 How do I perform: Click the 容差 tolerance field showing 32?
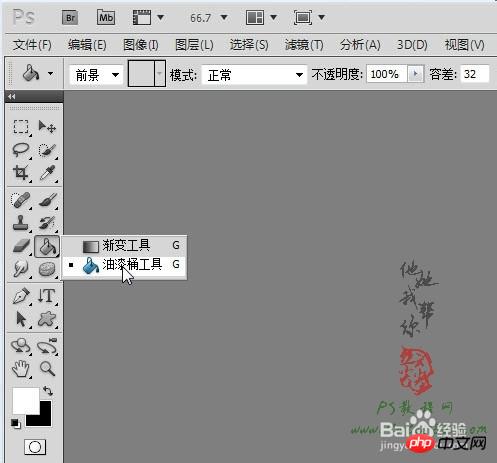(475, 74)
